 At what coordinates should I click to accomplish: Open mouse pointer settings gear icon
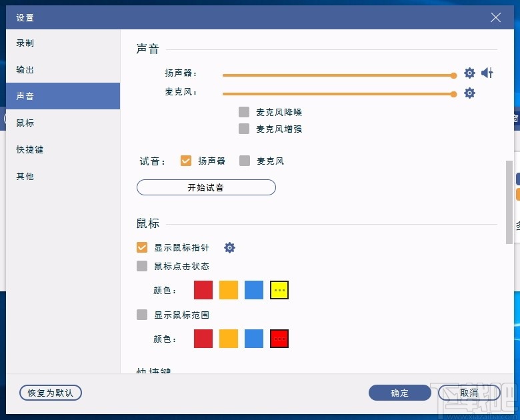229,247
